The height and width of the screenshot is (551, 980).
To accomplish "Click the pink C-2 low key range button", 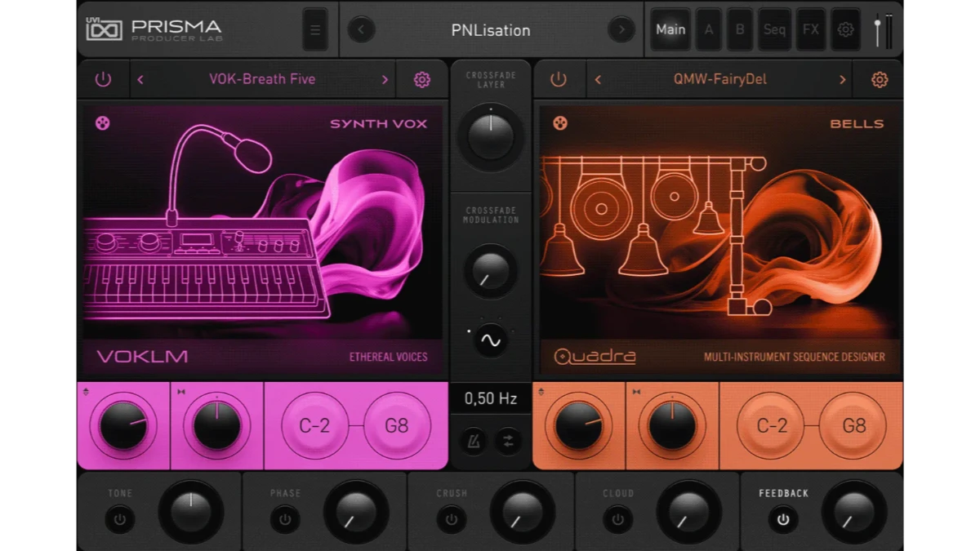I will [315, 425].
